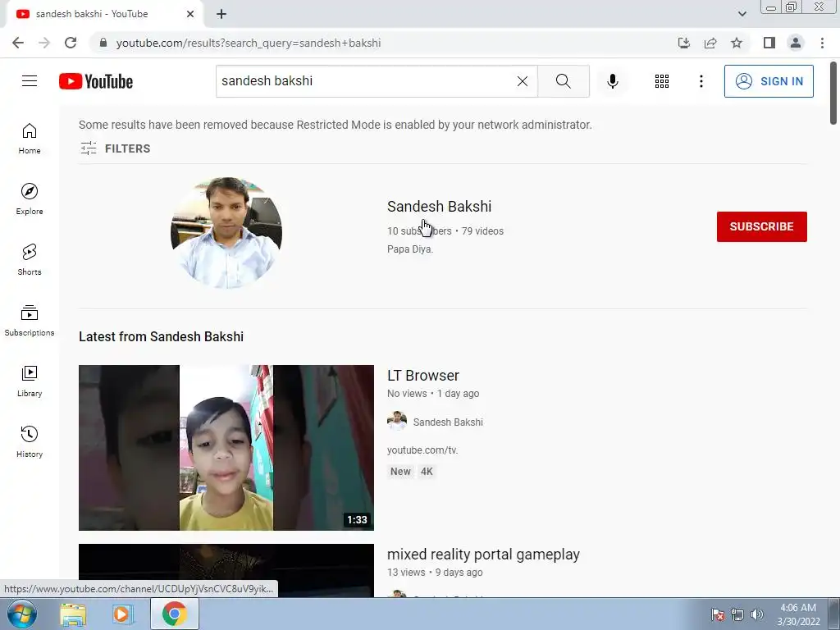Viewport: 840px width, 630px height.
Task: Click the Action Center flag icon
Action: (x=718, y=614)
